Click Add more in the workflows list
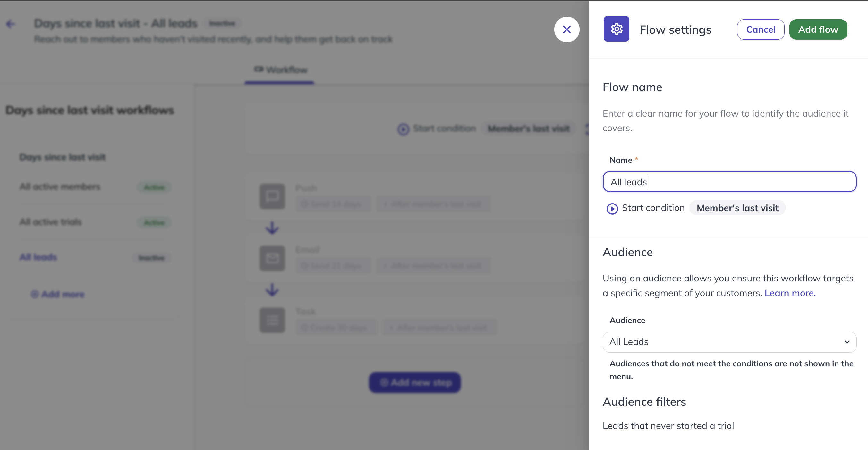This screenshot has width=868, height=450. [58, 294]
